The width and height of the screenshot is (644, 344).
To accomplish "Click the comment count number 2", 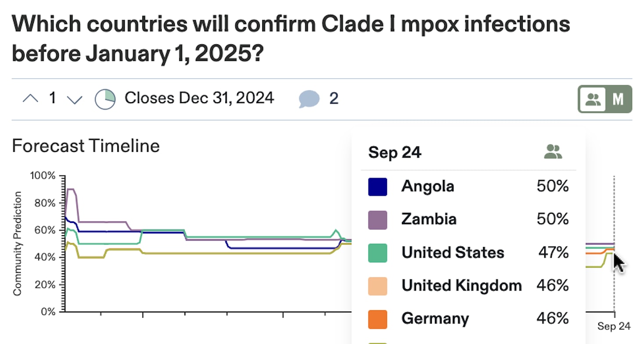I will (334, 99).
